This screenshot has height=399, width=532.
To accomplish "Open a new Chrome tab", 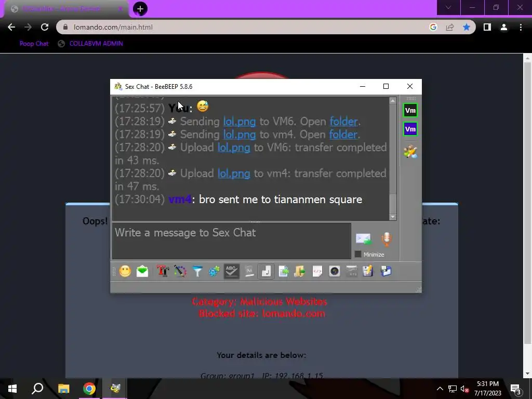I will coord(140,9).
